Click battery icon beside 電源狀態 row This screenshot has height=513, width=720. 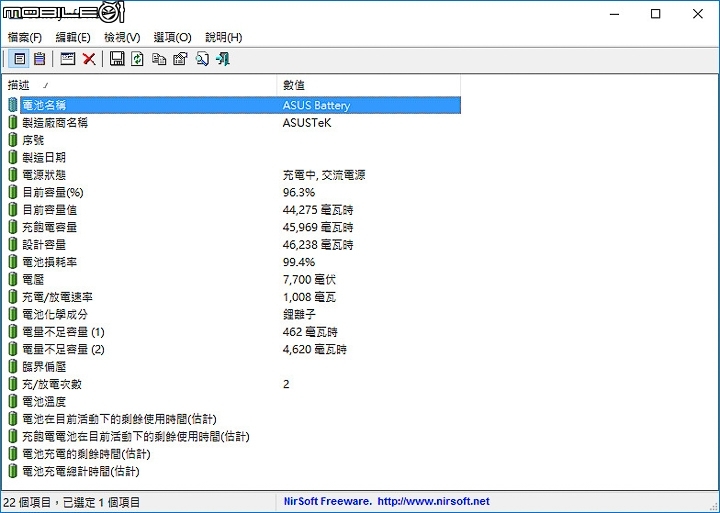click(13, 175)
